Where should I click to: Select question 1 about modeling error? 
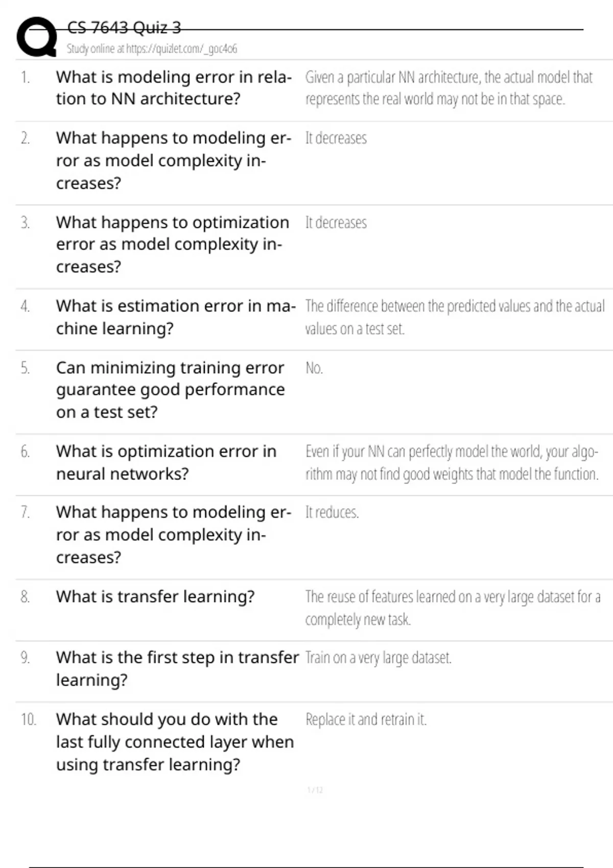(174, 88)
